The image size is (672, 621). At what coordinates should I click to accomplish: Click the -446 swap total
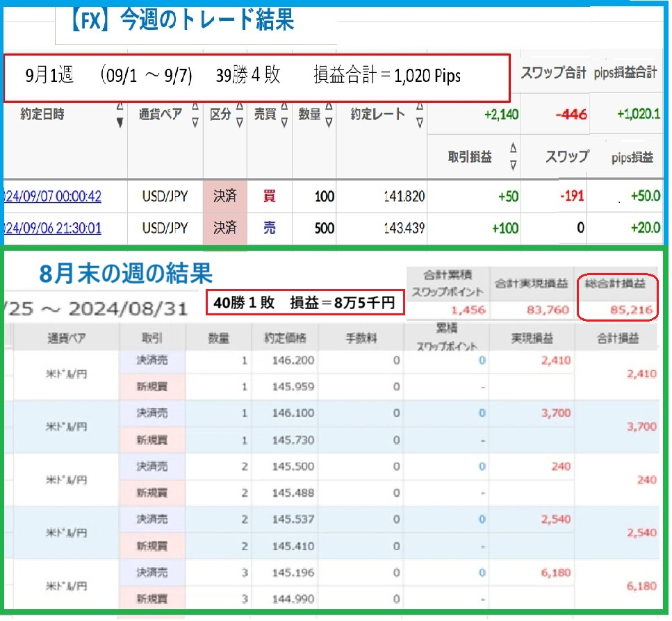[571, 115]
